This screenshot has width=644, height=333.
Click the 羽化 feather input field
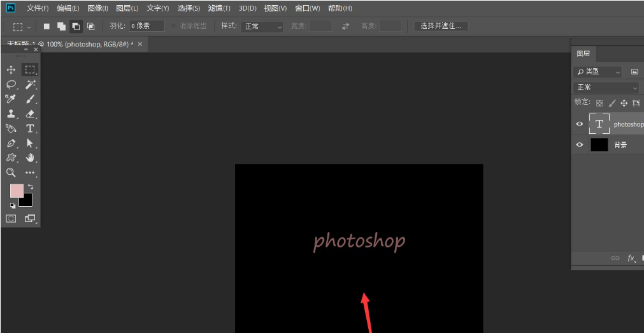pos(147,26)
